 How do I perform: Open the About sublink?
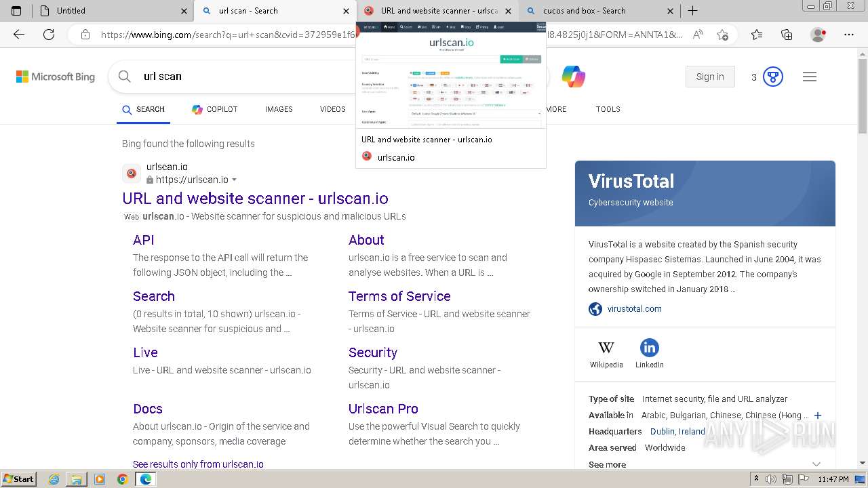(x=366, y=240)
